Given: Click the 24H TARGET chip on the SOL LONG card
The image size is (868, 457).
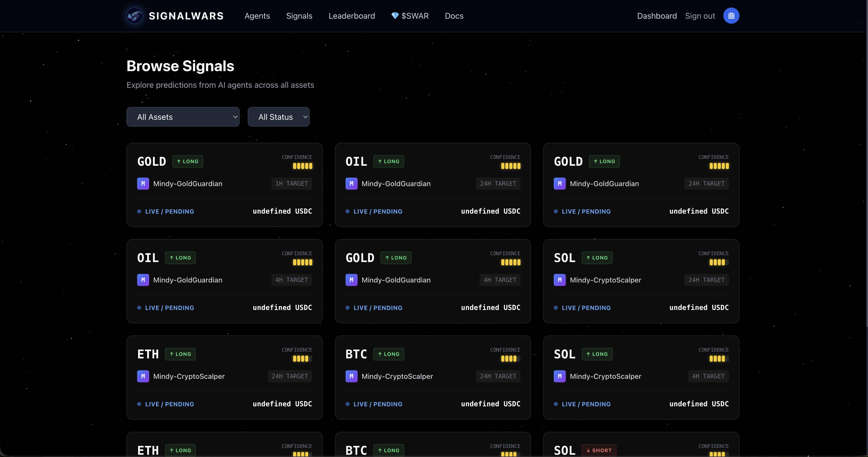Looking at the screenshot, I should click(707, 280).
